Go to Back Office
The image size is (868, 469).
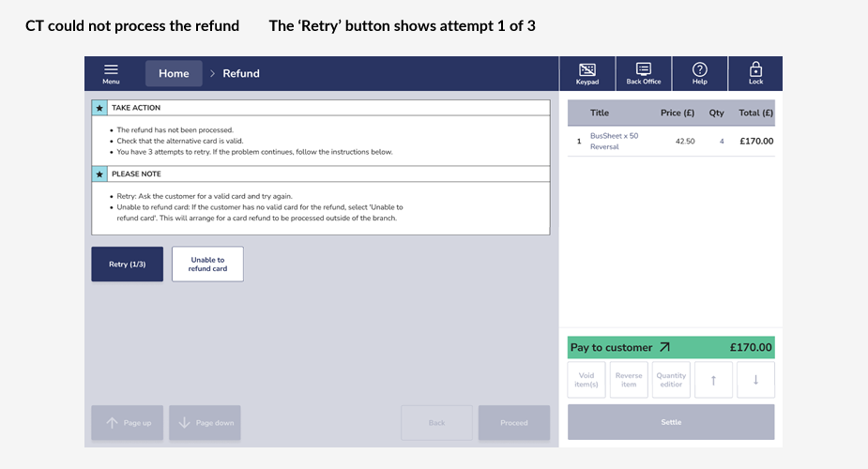tap(643, 73)
